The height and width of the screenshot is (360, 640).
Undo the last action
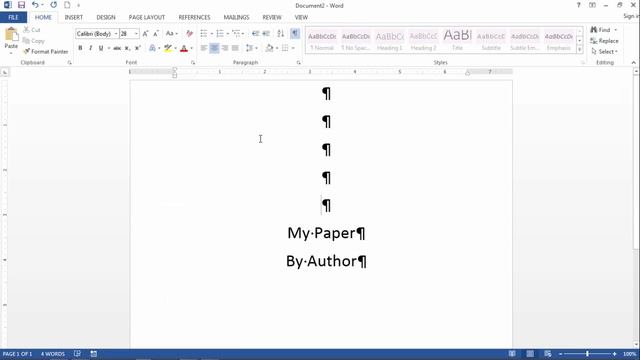[35, 5]
